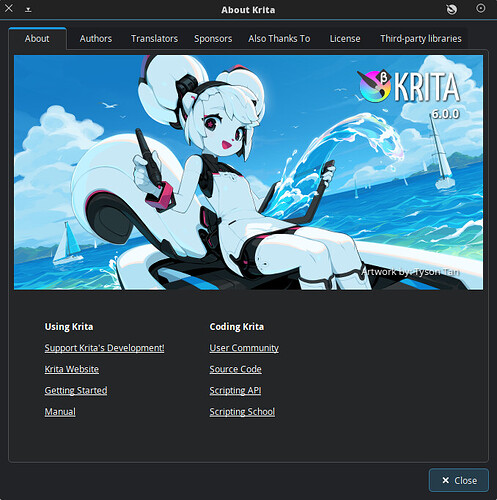The width and height of the screenshot is (497, 500).
Task: Switch to the Authors tab
Action: [x=96, y=39]
